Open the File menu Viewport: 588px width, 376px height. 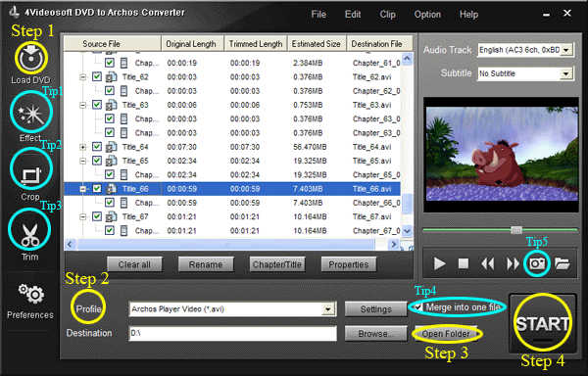point(318,15)
